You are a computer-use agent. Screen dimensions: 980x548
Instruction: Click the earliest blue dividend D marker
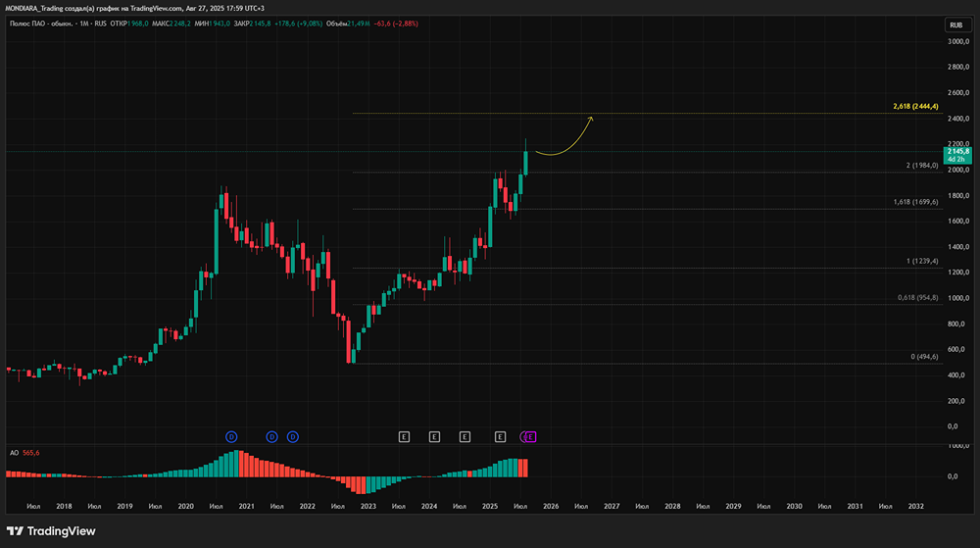click(231, 437)
